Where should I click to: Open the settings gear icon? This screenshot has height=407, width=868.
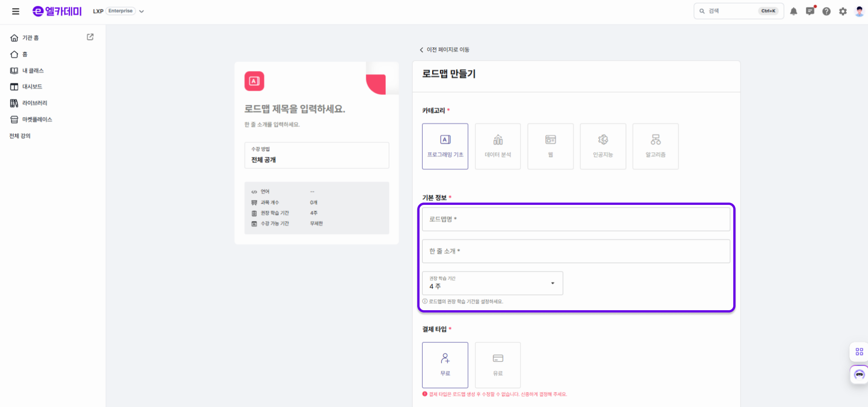(x=843, y=11)
